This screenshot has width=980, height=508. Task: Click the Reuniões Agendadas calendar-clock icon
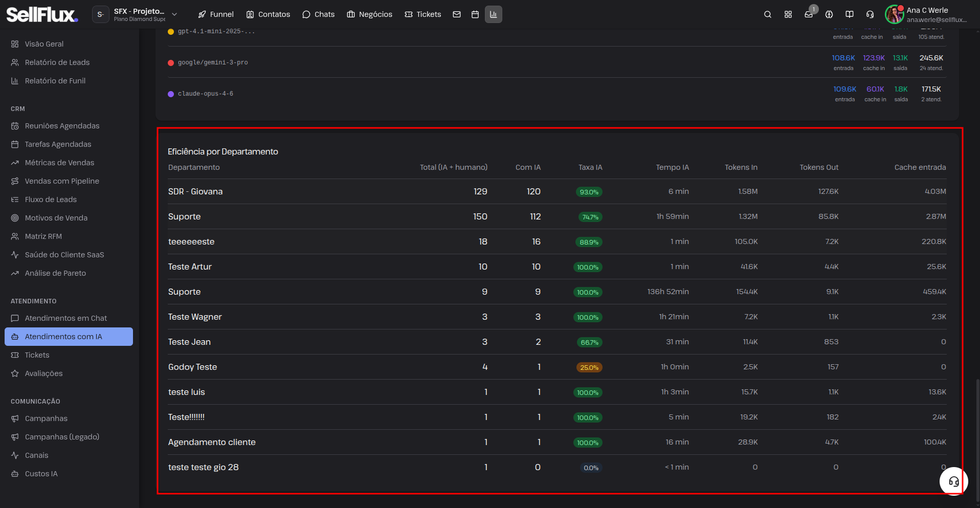[x=15, y=126]
